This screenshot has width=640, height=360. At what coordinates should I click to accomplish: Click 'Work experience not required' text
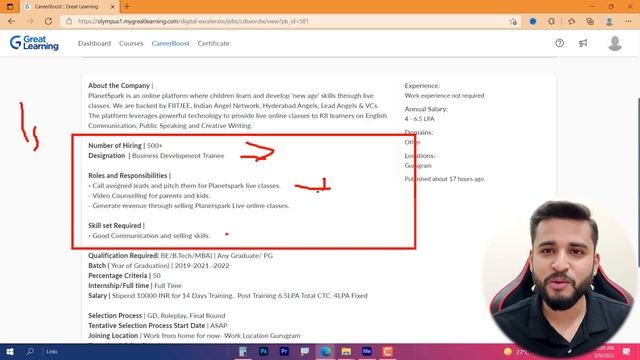444,96
